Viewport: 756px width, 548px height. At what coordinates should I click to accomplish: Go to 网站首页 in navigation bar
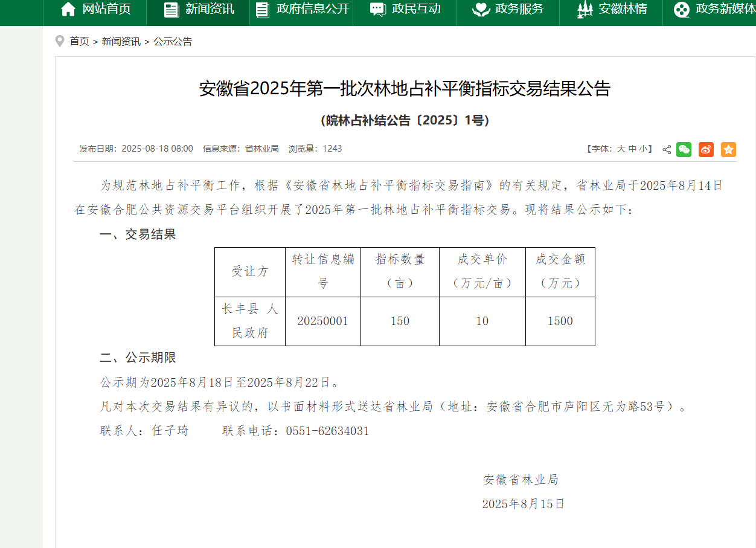tap(106, 9)
